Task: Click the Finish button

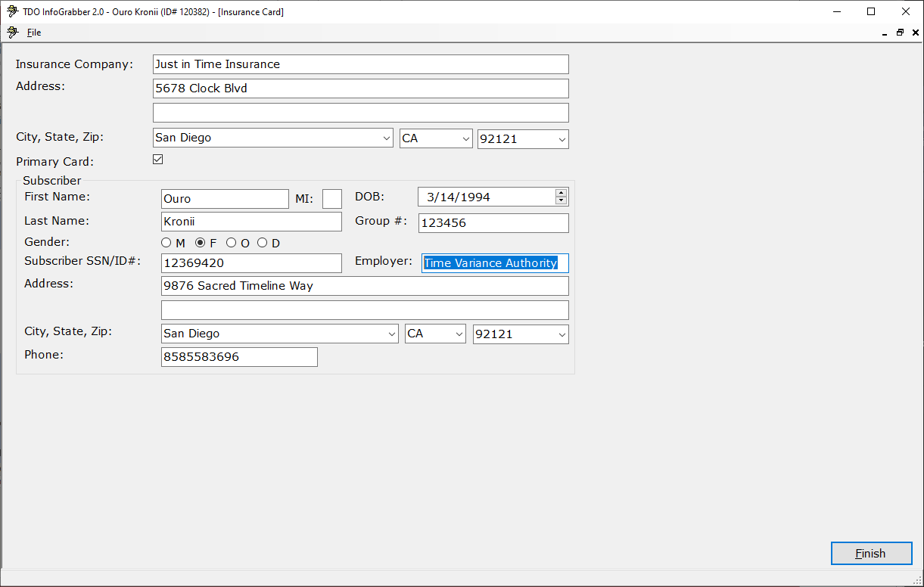Action: tap(870, 553)
